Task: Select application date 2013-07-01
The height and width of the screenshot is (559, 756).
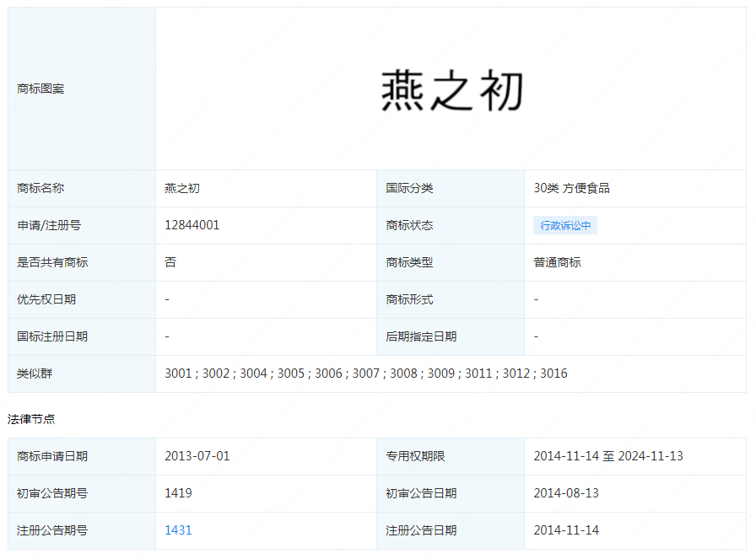Action: (197, 456)
